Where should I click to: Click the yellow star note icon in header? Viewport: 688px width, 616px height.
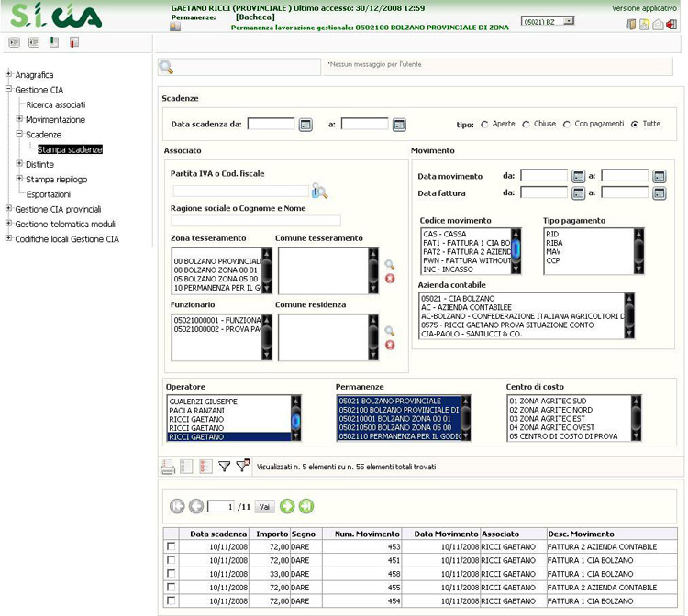(644, 24)
